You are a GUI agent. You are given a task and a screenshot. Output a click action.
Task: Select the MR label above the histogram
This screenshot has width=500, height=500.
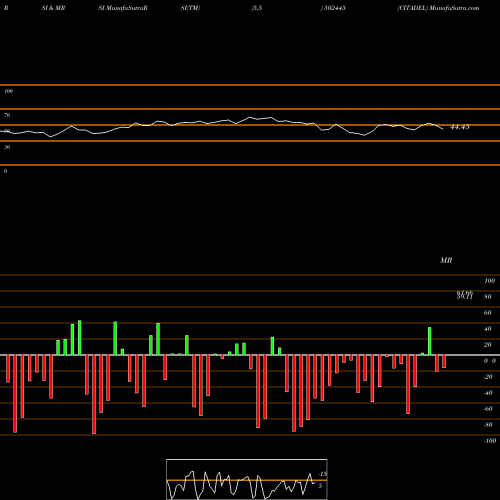pos(446,260)
